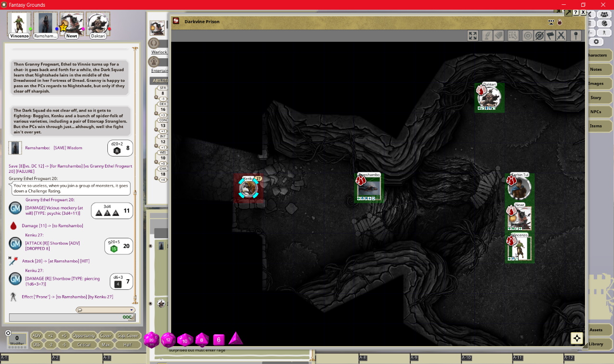
Task: Open the color palette sidebar icon
Action: [604, 24]
